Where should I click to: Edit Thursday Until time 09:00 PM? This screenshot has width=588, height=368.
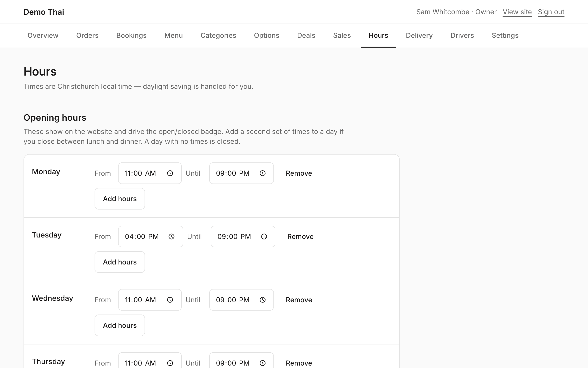pyautogui.click(x=242, y=360)
